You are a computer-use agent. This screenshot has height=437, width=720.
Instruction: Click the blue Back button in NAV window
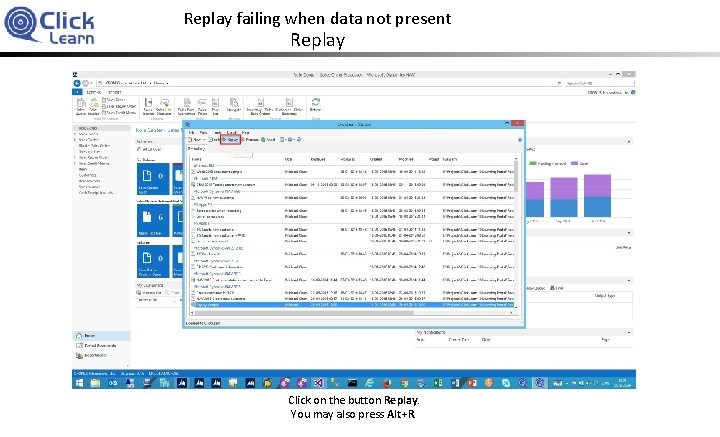[x=77, y=83]
